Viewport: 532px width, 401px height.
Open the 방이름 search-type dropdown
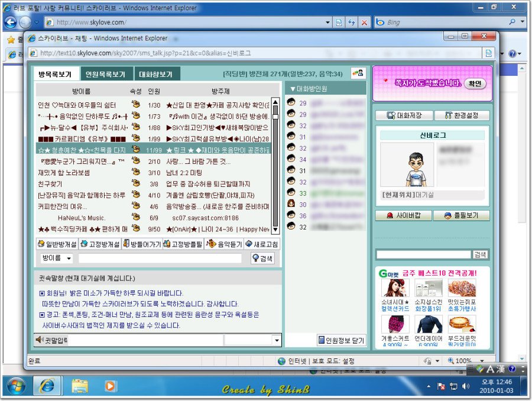57,258
